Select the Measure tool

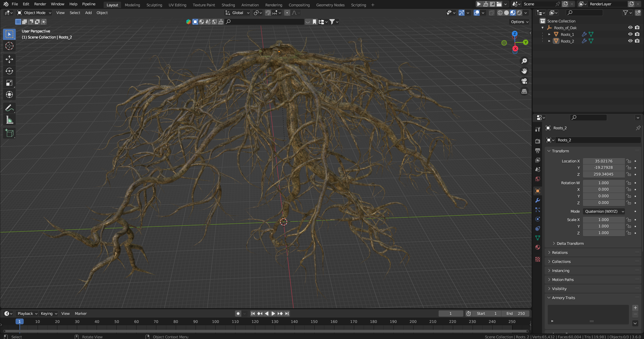click(9, 120)
